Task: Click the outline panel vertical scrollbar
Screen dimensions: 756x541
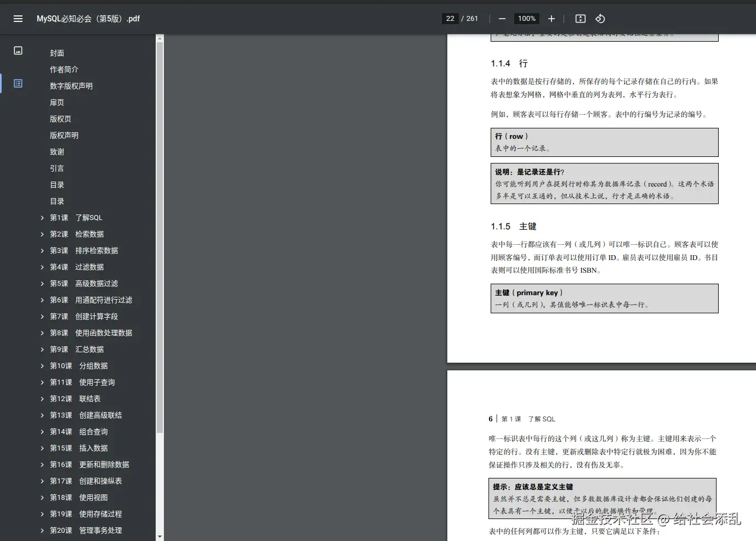Action: 160,236
